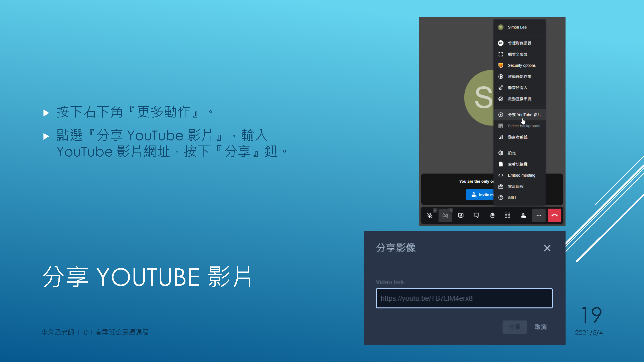The width and height of the screenshot is (644, 362).
Task: Click the Video link input field
Action: tap(464, 298)
